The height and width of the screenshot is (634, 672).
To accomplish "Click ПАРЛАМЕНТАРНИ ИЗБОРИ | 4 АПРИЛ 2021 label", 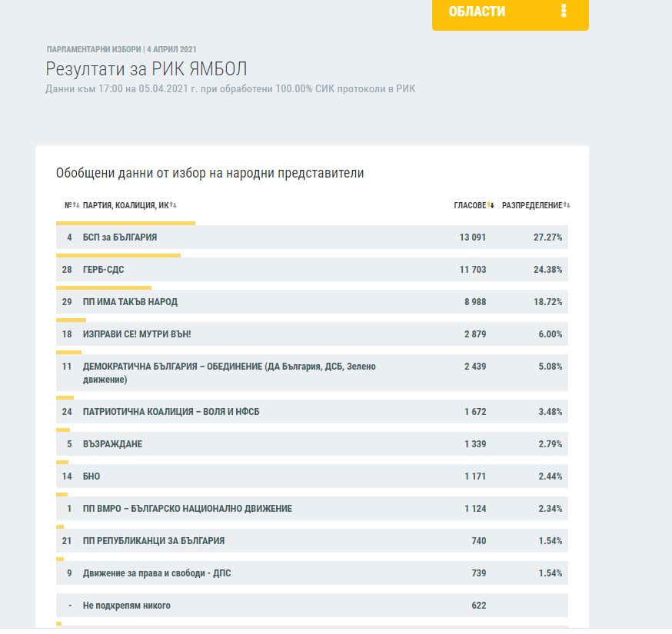I will (x=121, y=49).
